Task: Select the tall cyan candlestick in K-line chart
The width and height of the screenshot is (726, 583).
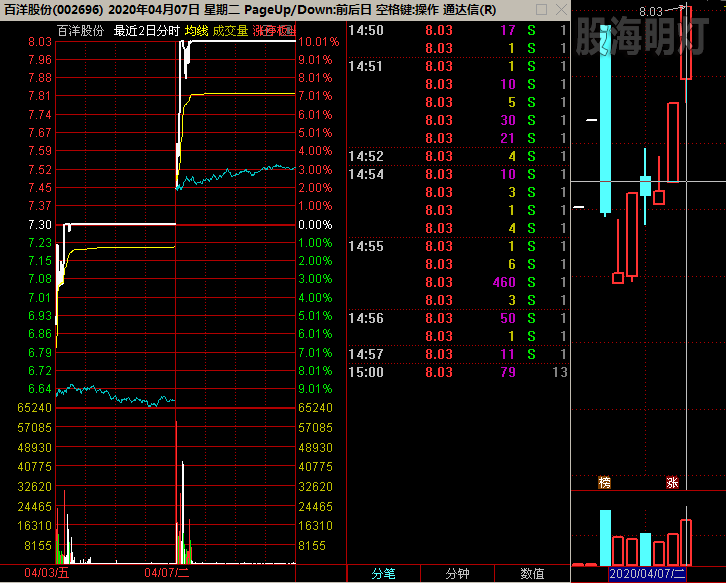Action: tap(605, 119)
